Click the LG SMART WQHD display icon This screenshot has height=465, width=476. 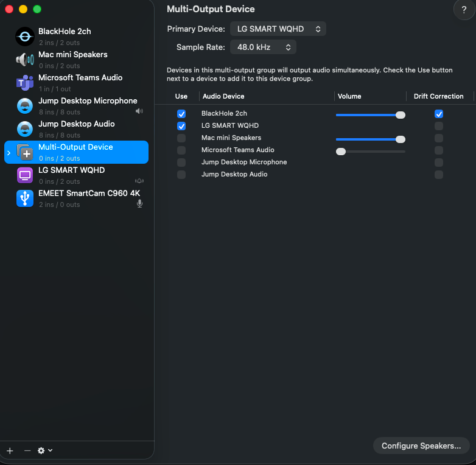[25, 175]
